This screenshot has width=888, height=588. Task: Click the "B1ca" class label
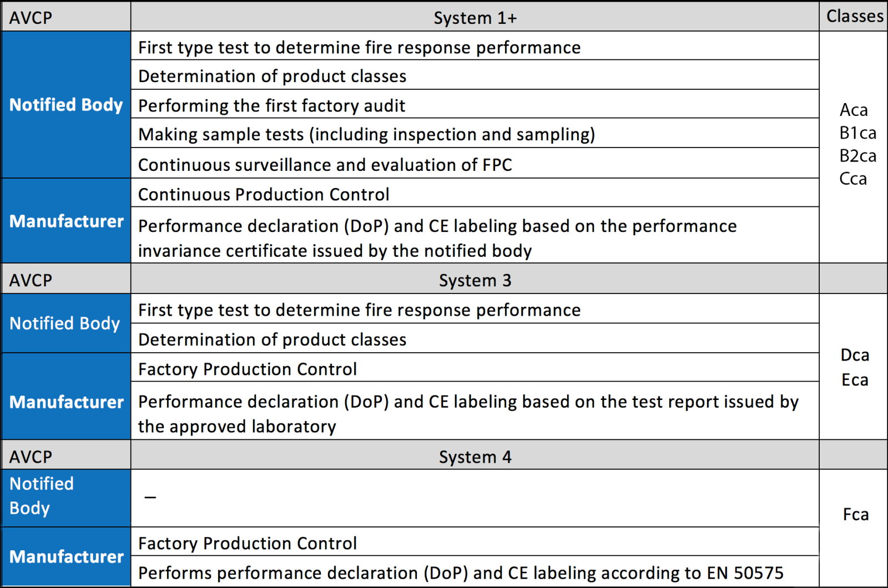[x=857, y=133]
